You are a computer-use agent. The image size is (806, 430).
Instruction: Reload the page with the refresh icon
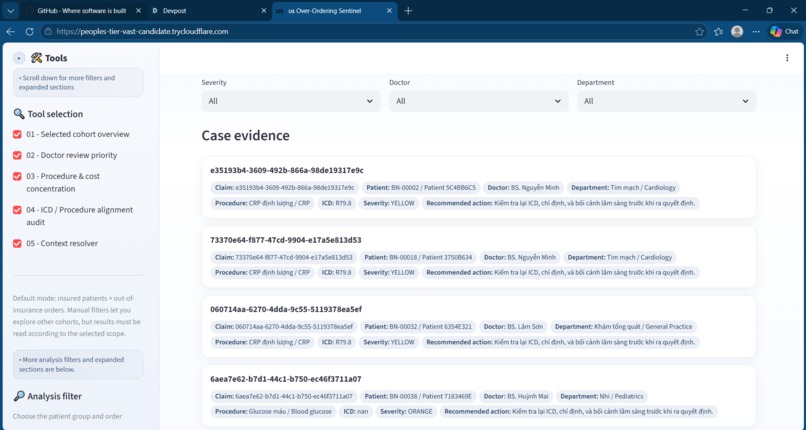click(x=29, y=31)
